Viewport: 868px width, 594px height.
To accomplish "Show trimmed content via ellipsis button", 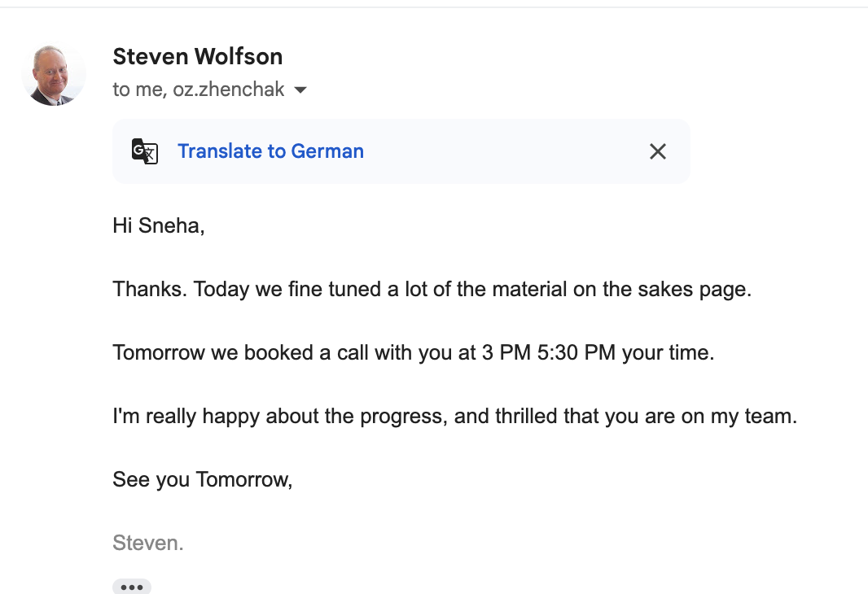I will (132, 586).
